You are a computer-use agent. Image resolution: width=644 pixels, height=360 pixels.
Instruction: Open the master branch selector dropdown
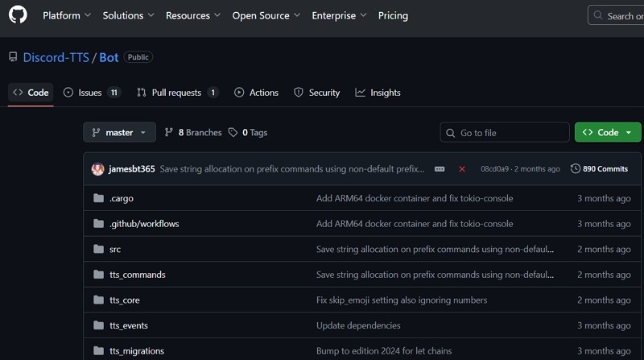(119, 132)
